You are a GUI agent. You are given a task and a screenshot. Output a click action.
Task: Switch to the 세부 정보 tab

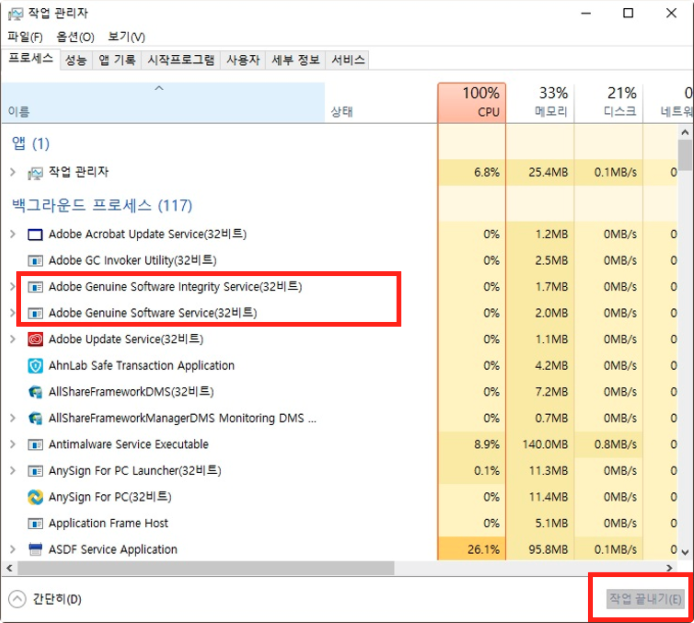pyautogui.click(x=296, y=60)
